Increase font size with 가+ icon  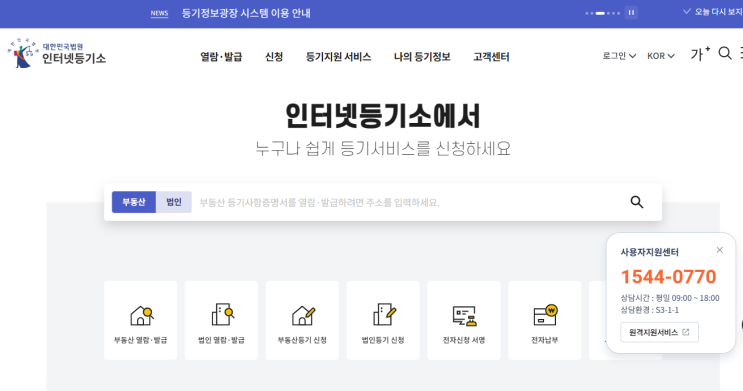point(700,54)
